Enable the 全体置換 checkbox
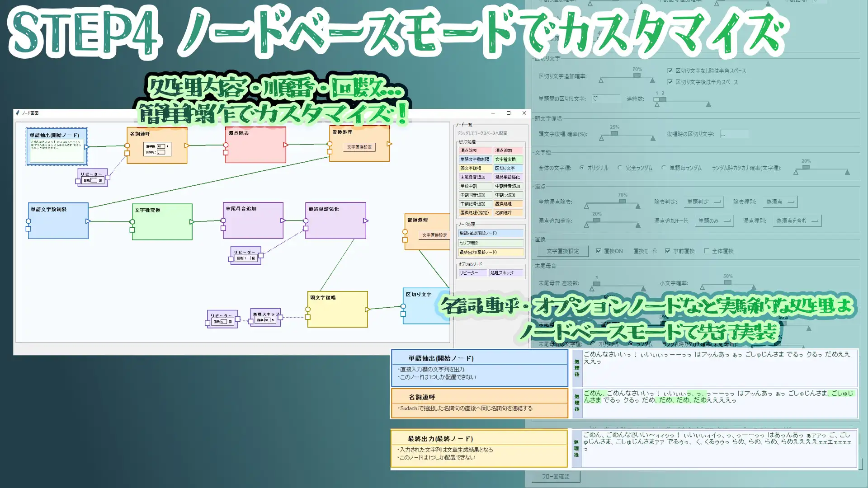This screenshot has height=488, width=868. 706,250
